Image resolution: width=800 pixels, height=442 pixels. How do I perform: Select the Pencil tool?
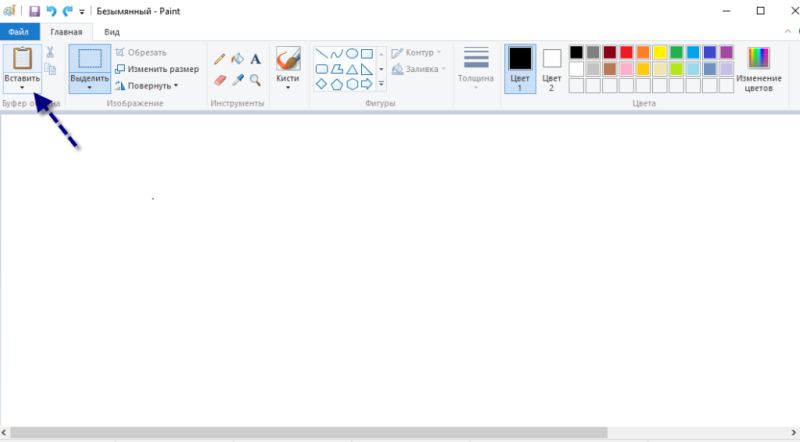coord(220,59)
